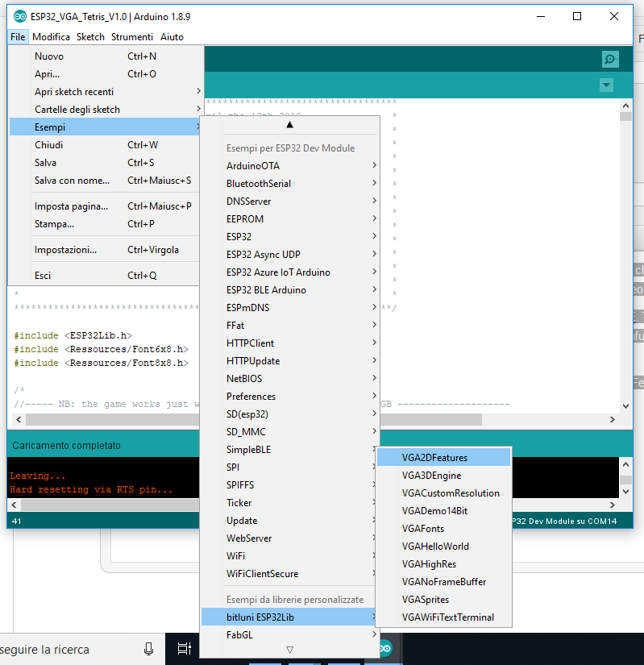Viewport: 644px width, 665px height.
Task: Choose Esci to quit Arduino
Action: pyautogui.click(x=104, y=276)
